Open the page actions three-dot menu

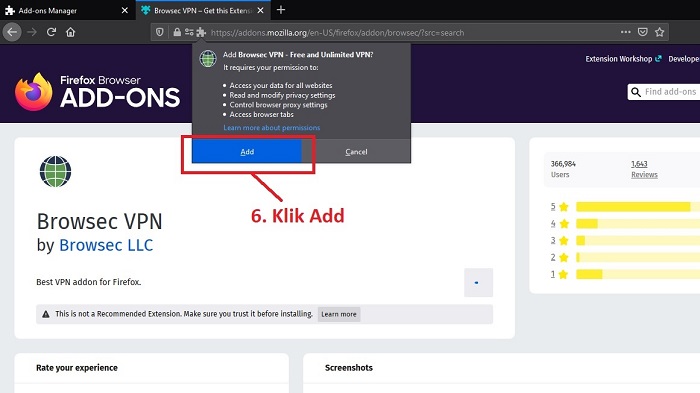pyautogui.click(x=625, y=32)
